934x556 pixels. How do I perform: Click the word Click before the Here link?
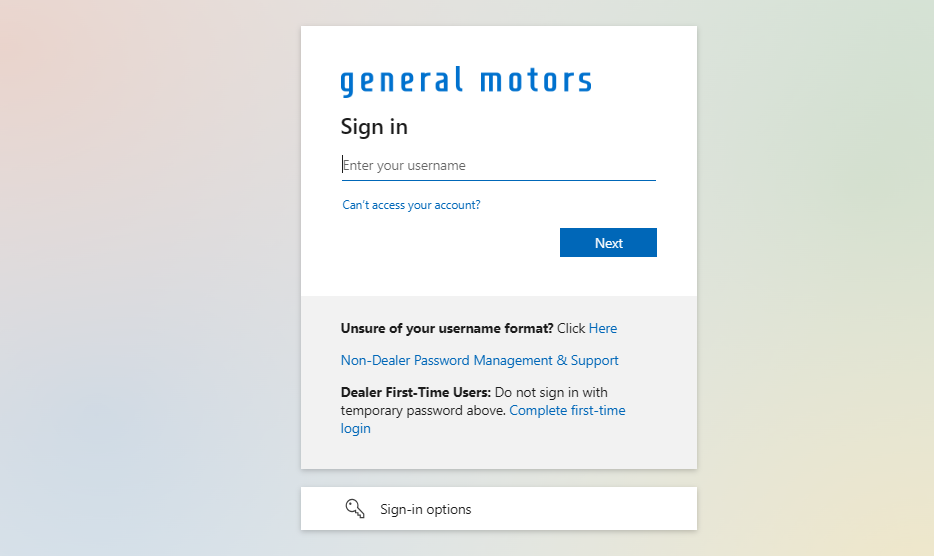click(571, 328)
